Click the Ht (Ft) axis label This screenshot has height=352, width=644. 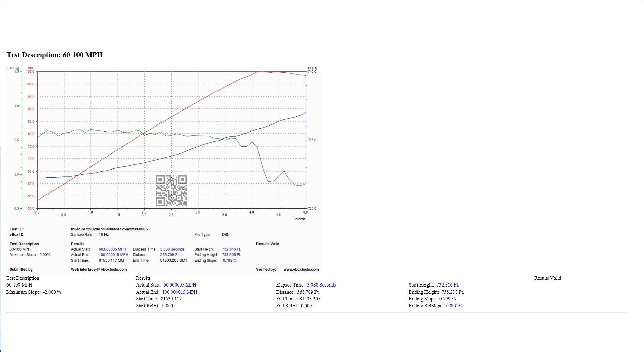tap(312, 68)
